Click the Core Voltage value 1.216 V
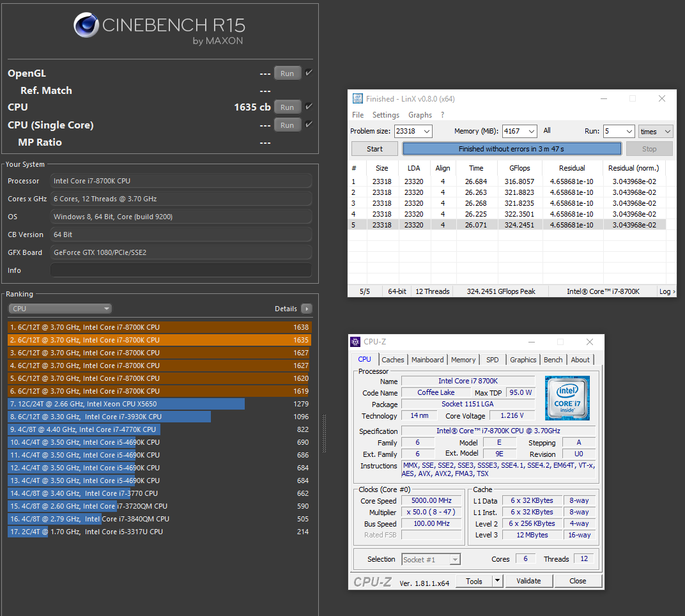Viewport: 685px width, 616px height. 512,415
